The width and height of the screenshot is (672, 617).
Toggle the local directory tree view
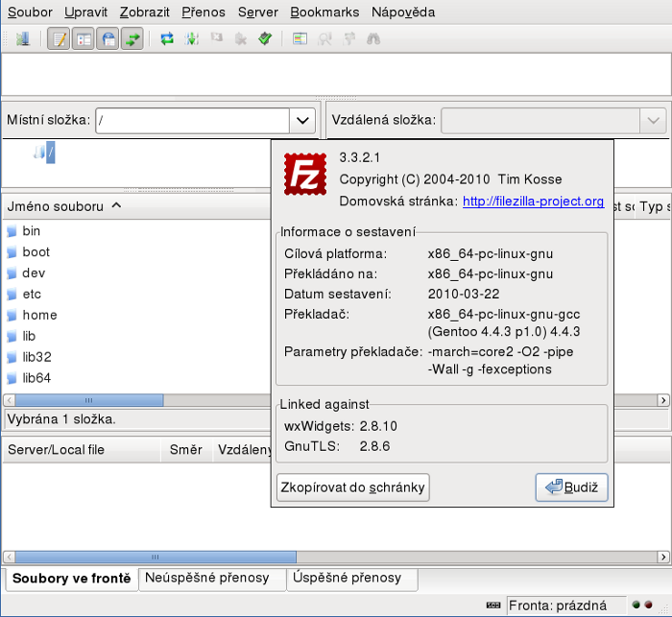[x=84, y=39]
